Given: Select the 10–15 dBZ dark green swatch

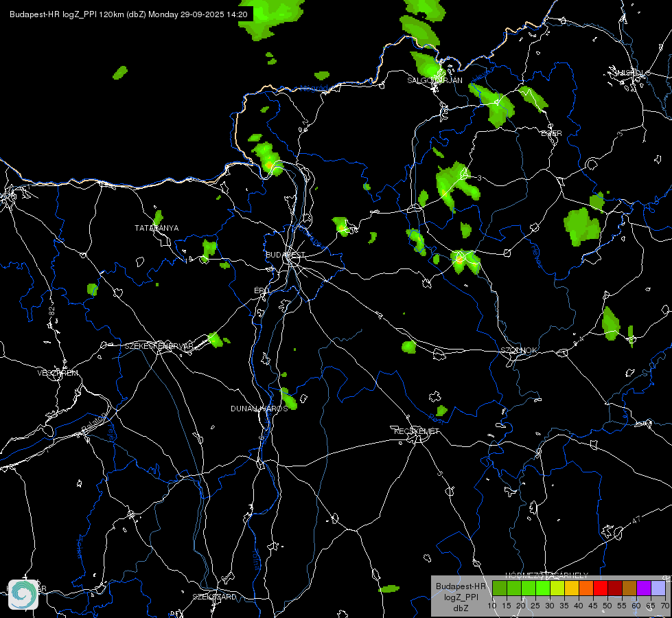Looking at the screenshot, I should (x=500, y=588).
